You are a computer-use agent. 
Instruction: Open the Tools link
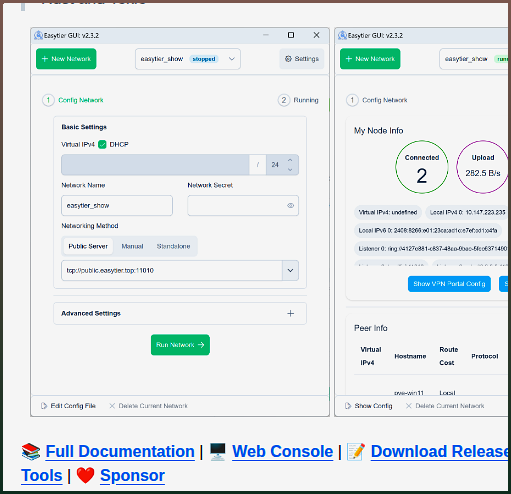[x=42, y=475]
